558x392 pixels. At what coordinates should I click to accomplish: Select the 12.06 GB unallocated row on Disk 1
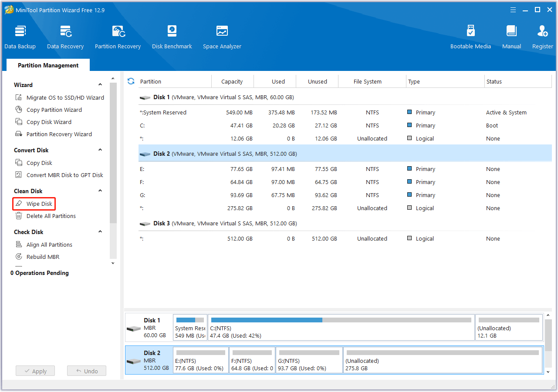345,138
